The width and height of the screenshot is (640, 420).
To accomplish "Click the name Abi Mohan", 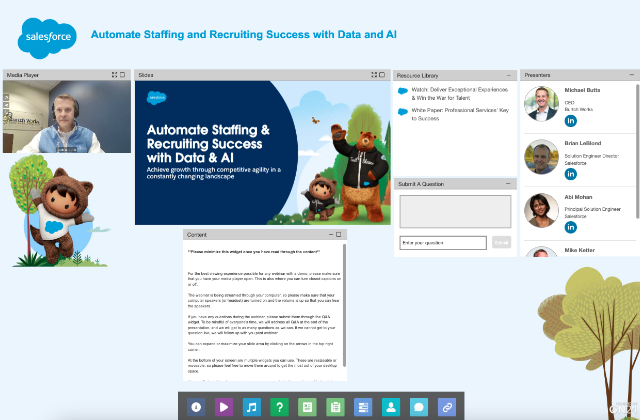I will 578,197.
